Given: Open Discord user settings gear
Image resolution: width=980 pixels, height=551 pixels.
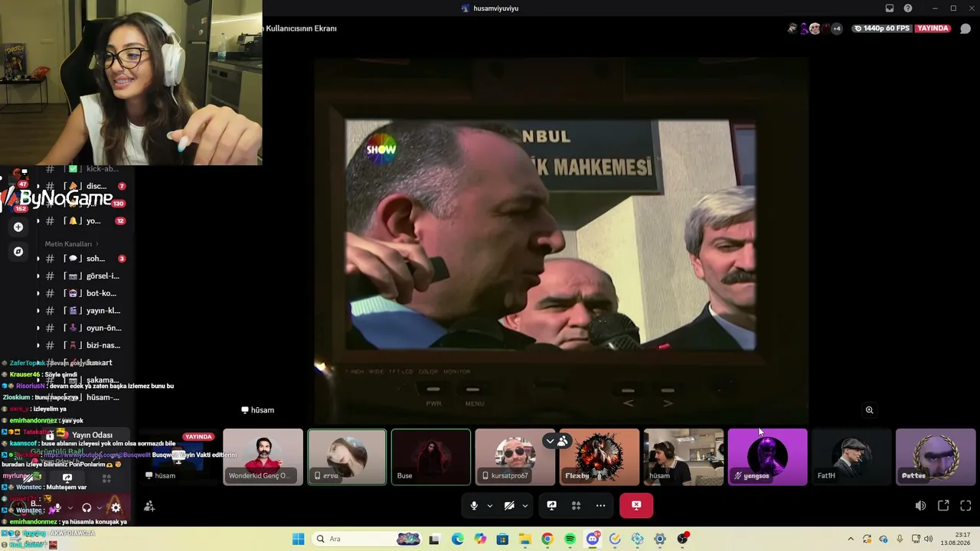Looking at the screenshot, I should [x=116, y=507].
